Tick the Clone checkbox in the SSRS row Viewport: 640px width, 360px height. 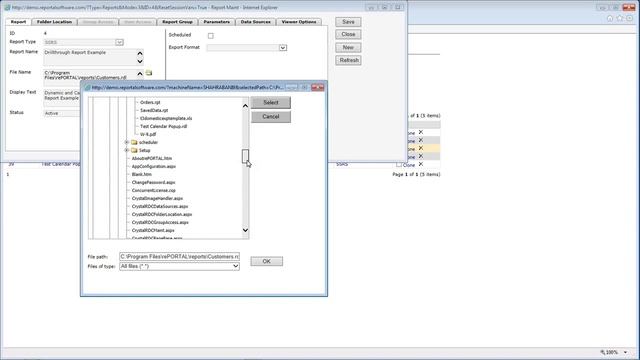click(x=399, y=165)
